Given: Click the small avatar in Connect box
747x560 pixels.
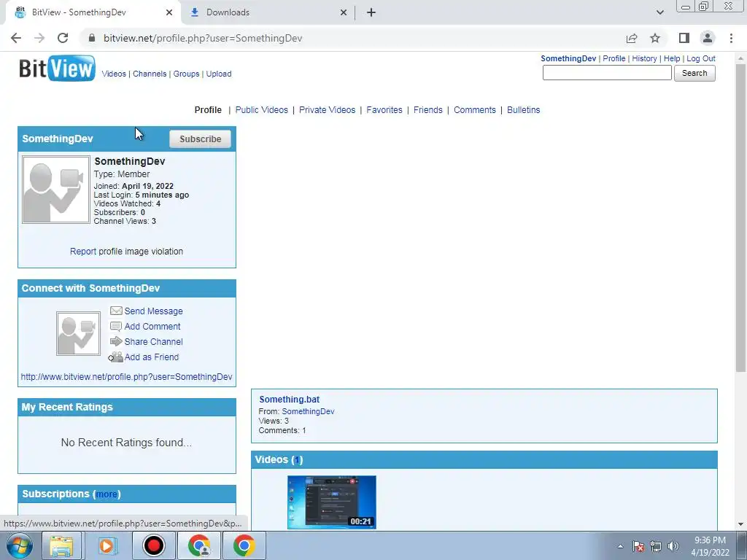Looking at the screenshot, I should pyautogui.click(x=78, y=333).
